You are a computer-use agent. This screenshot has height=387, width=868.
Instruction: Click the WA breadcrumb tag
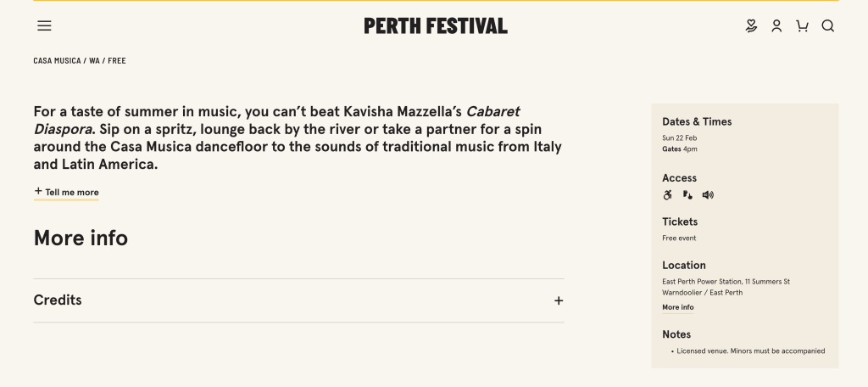coord(94,61)
